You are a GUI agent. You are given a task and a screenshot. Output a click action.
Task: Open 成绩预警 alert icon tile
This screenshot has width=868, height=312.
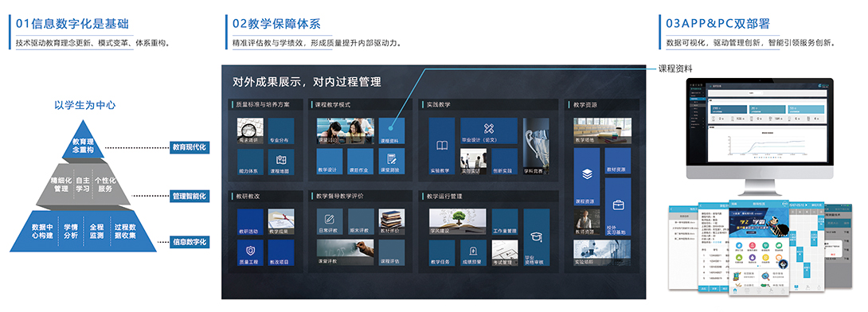pos(473,253)
